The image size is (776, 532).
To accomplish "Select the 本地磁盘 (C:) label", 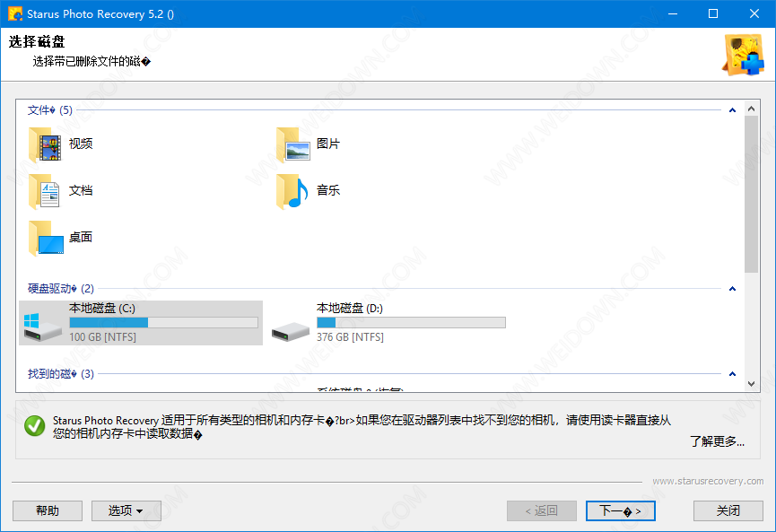I will click(102, 309).
